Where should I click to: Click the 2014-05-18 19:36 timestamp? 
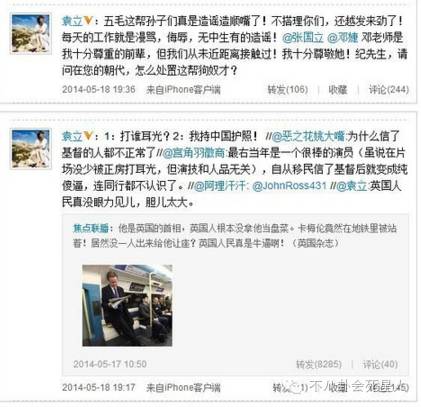(x=99, y=89)
